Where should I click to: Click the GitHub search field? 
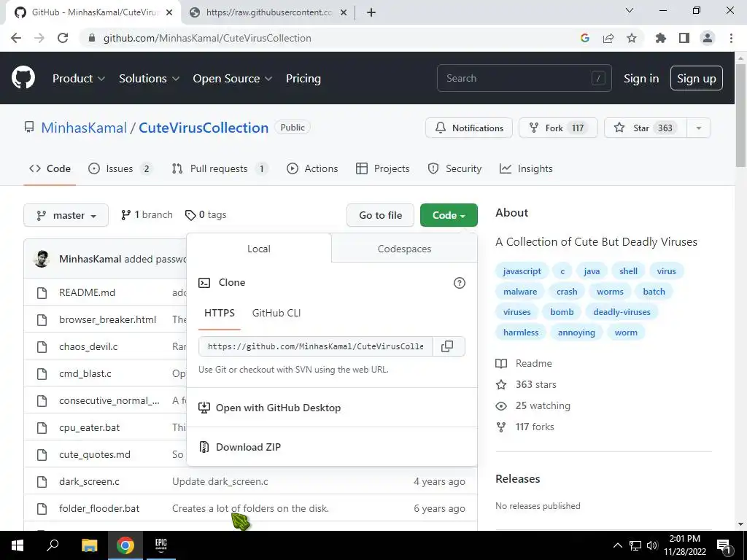pos(524,78)
